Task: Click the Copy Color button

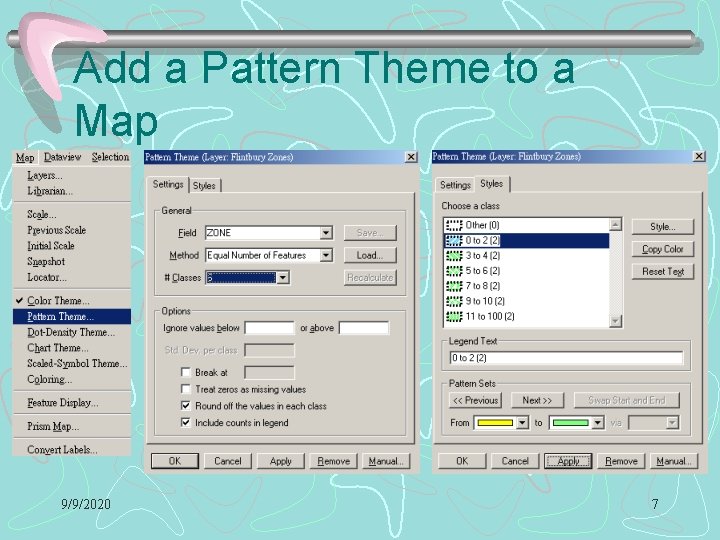Action: [x=663, y=249]
